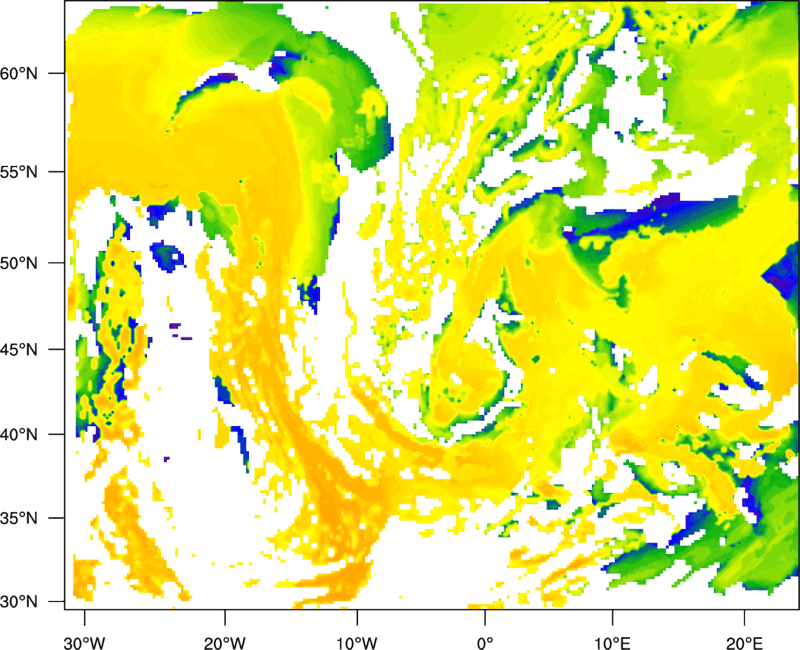800x650 pixels.
Task: Click the 20°E longitude label
Action: pyautogui.click(x=744, y=643)
